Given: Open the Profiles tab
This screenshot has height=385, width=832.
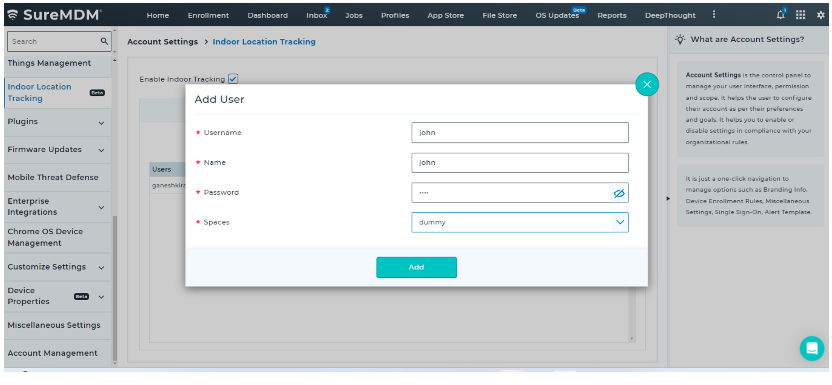Looking at the screenshot, I should tap(395, 15).
